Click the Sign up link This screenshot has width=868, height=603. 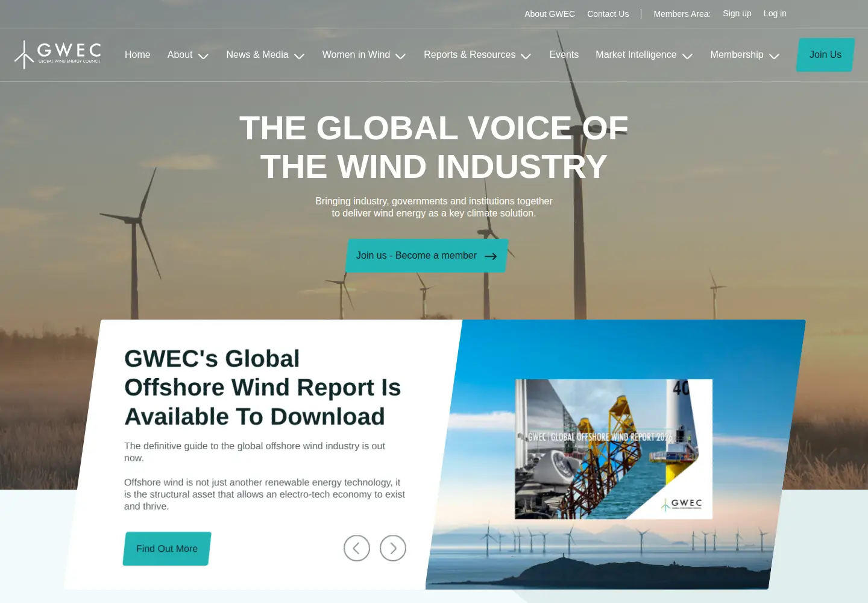pyautogui.click(x=737, y=13)
